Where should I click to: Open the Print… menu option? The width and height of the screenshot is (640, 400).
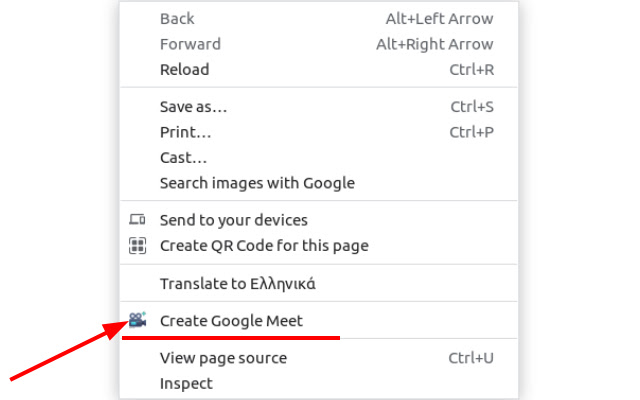pos(185,132)
